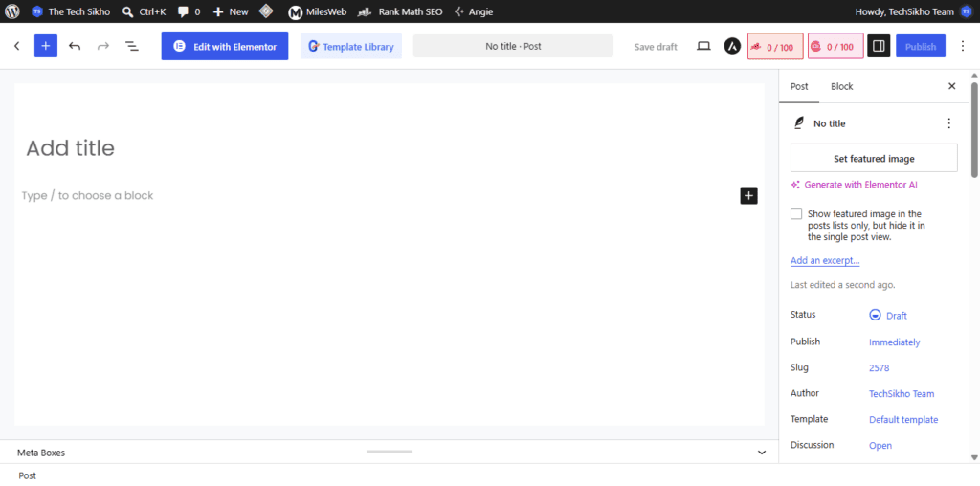
Task: Open the MilesWeb admin bar item
Action: 317,11
